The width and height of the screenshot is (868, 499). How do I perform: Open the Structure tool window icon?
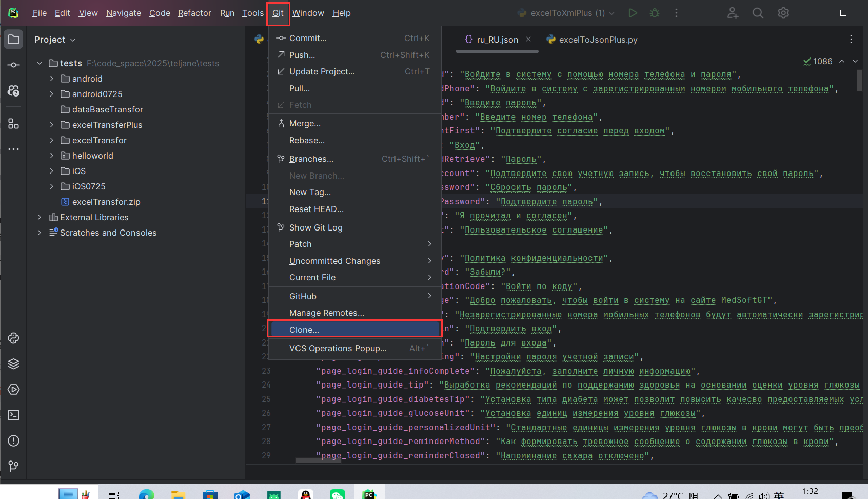click(x=14, y=124)
